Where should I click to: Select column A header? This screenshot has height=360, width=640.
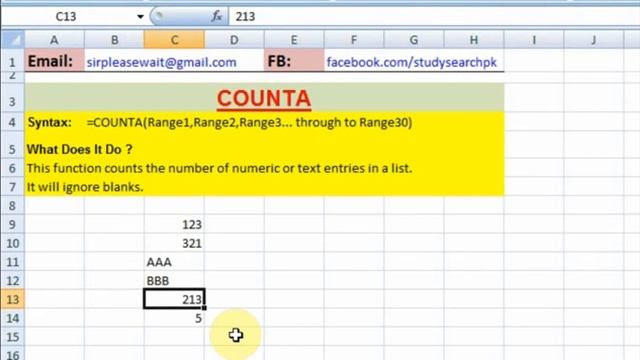click(54, 40)
